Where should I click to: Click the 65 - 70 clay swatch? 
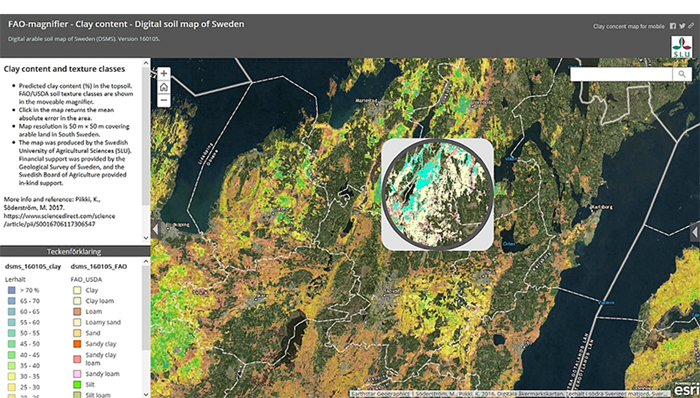[x=12, y=301]
